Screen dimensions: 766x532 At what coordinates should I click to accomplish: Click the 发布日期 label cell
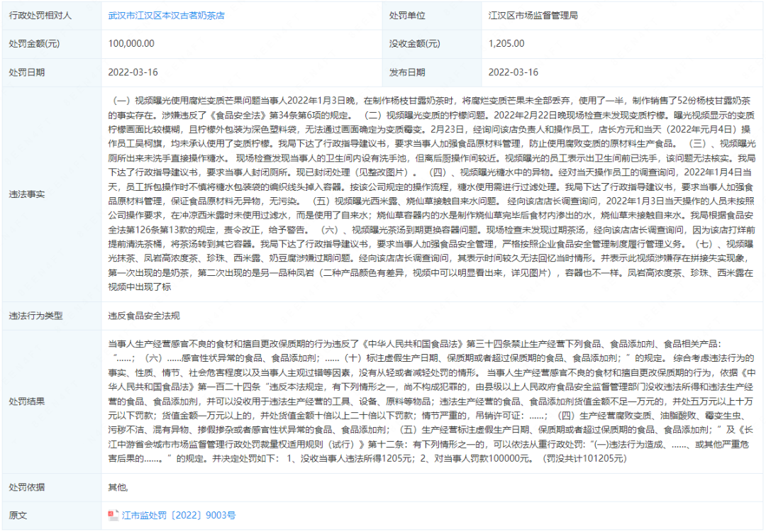point(406,72)
